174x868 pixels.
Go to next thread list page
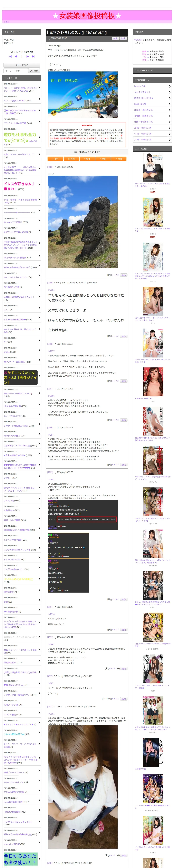click(28, 57)
